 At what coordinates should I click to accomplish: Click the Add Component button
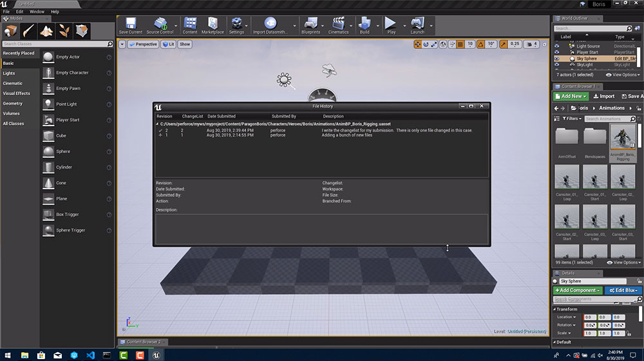[578, 290]
